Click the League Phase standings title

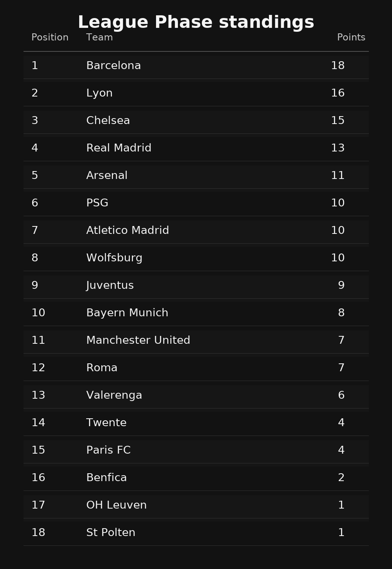tap(196, 22)
